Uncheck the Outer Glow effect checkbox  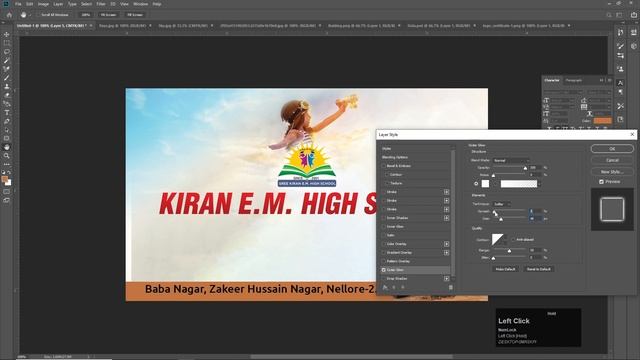(384, 270)
